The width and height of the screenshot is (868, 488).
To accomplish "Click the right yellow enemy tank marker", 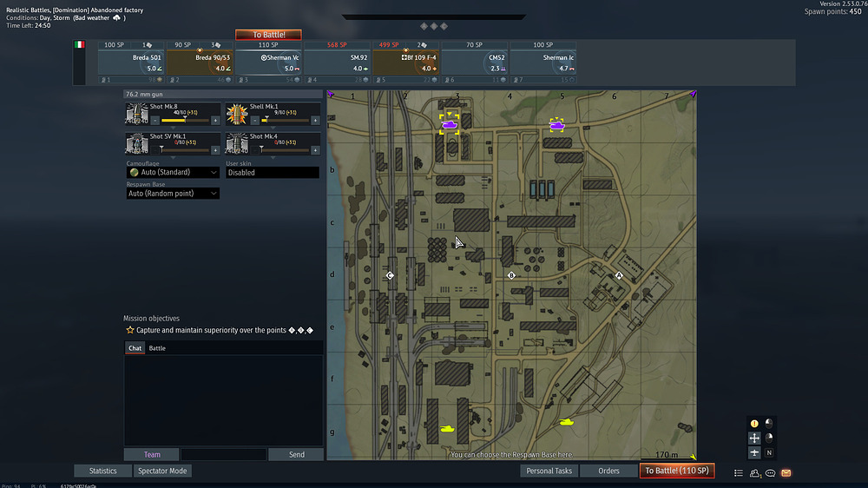I will [566, 422].
